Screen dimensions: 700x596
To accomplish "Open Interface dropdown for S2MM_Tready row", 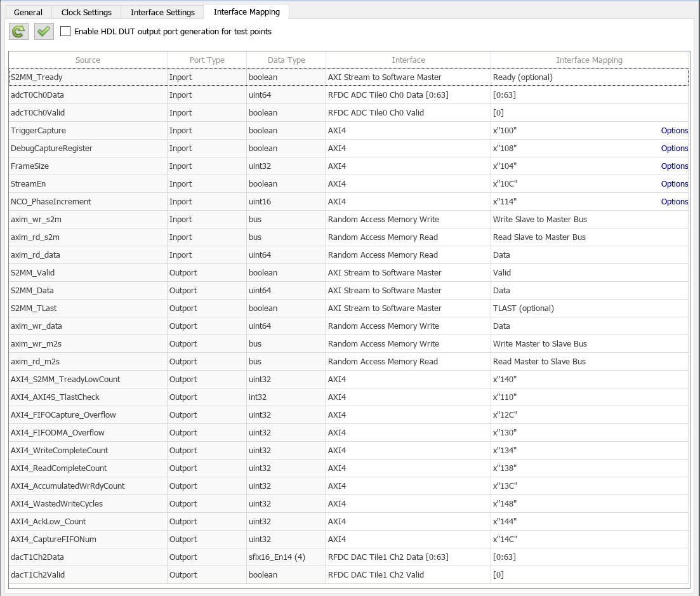I will click(408, 77).
